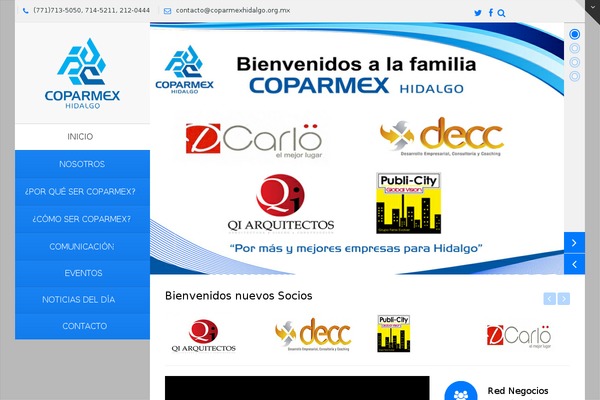Click Publi-City logo in banner
Image resolution: width=600 pixels, height=400 pixels.
pyautogui.click(x=409, y=203)
